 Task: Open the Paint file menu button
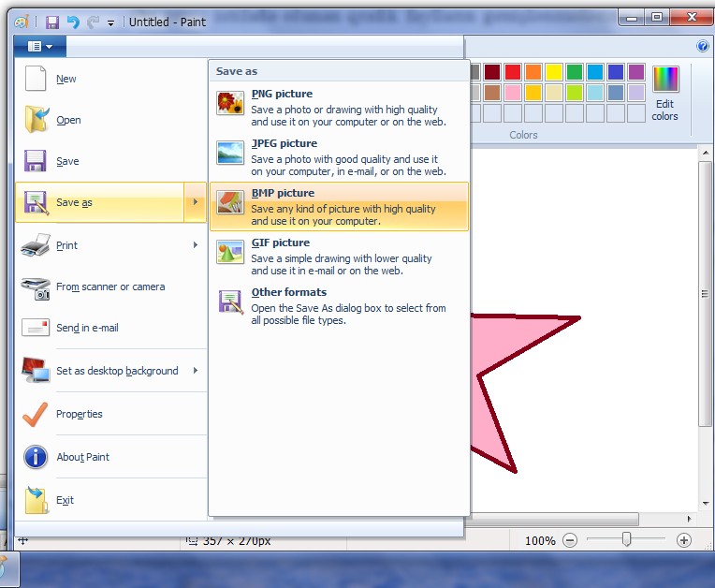[x=40, y=46]
